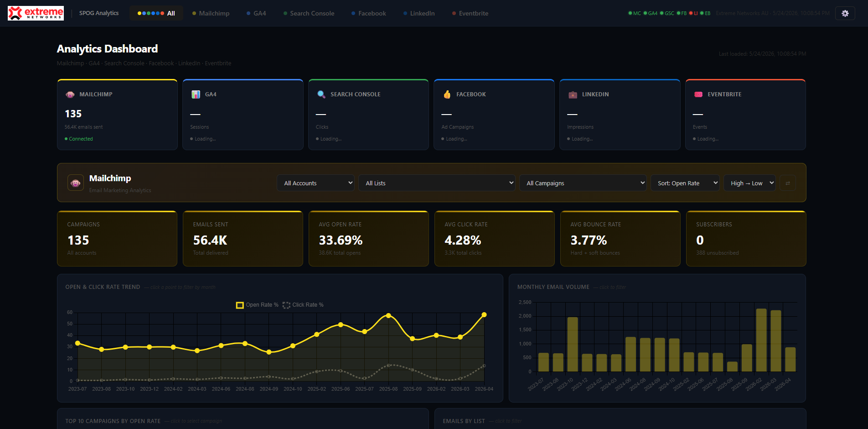This screenshot has width=868, height=429.
Task: Click the Last loaded timestamp text
Action: coord(762,54)
